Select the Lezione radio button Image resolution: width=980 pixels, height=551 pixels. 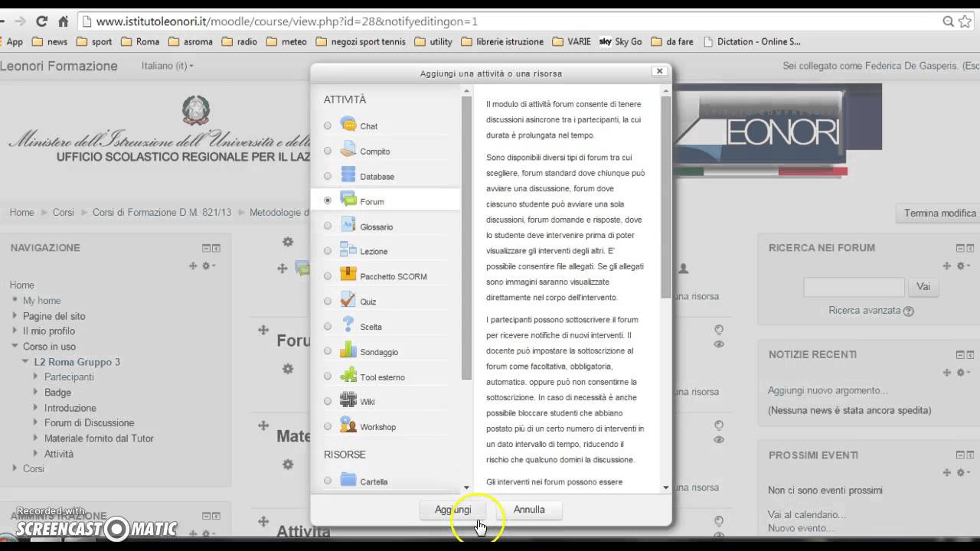tap(328, 251)
